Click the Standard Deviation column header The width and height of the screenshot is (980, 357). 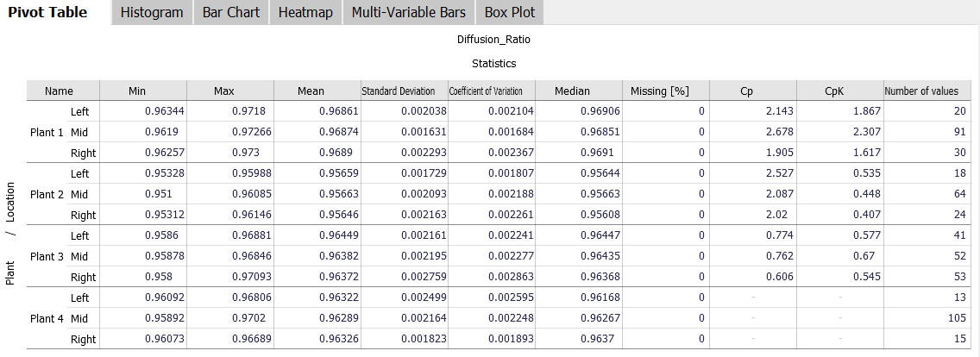(x=398, y=91)
